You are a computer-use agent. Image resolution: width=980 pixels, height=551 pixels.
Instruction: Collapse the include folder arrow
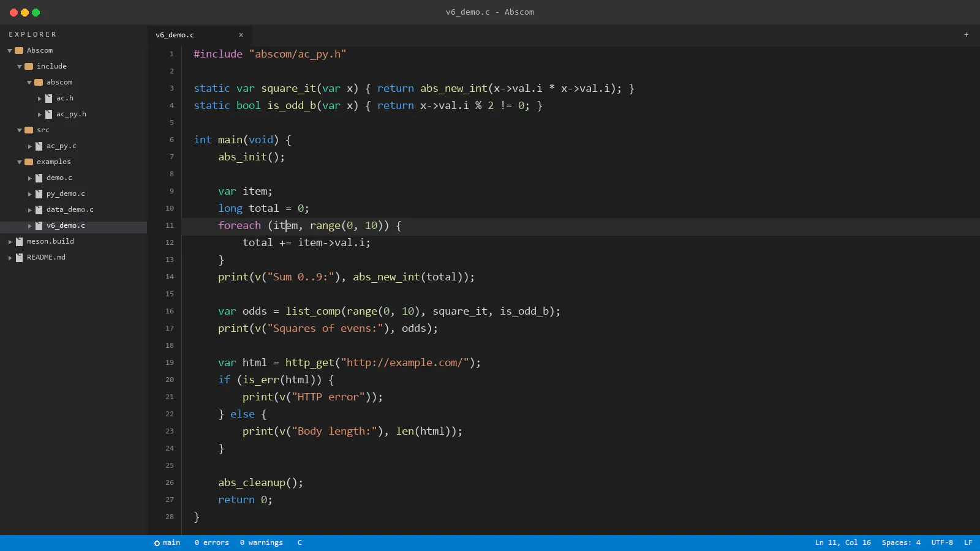[x=20, y=67]
